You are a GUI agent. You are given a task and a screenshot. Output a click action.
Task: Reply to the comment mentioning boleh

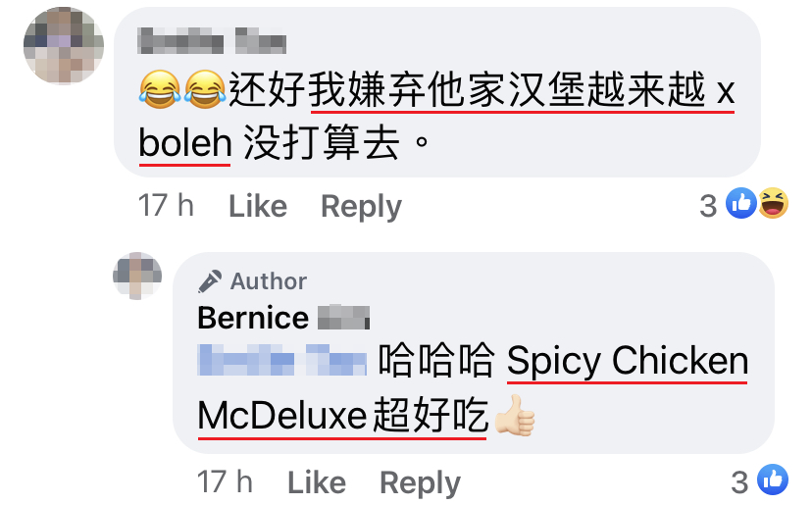(x=361, y=207)
